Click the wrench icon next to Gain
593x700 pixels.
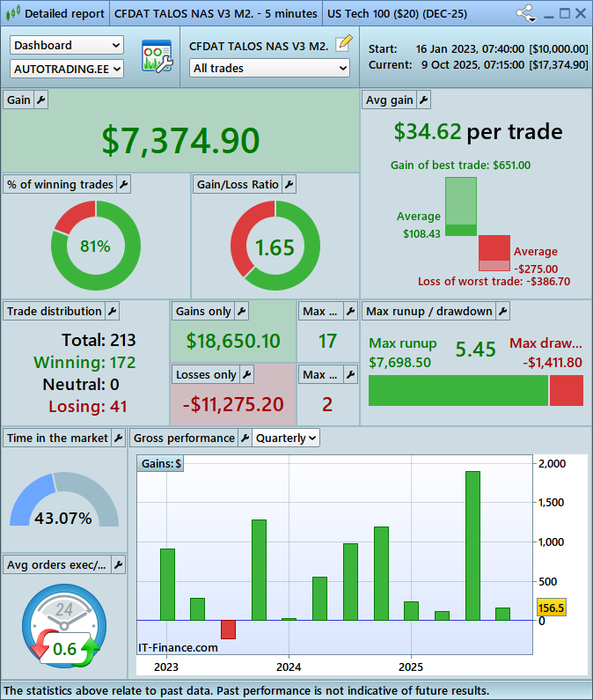click(x=41, y=100)
